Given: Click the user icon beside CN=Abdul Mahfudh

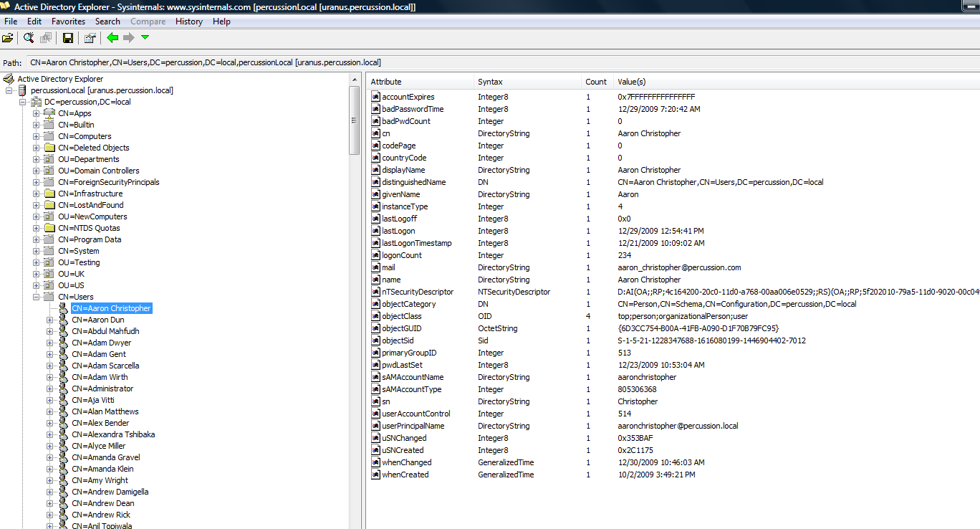Looking at the screenshot, I should (x=63, y=331).
